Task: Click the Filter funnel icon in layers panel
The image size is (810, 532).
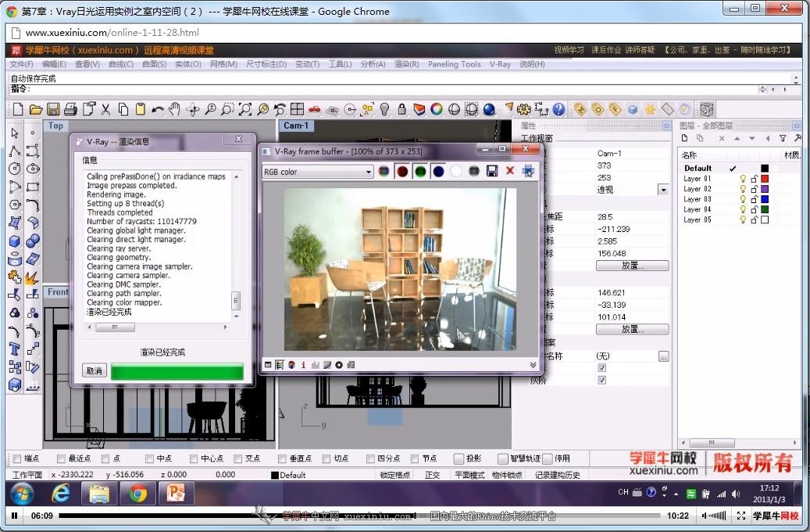Action: [x=783, y=138]
